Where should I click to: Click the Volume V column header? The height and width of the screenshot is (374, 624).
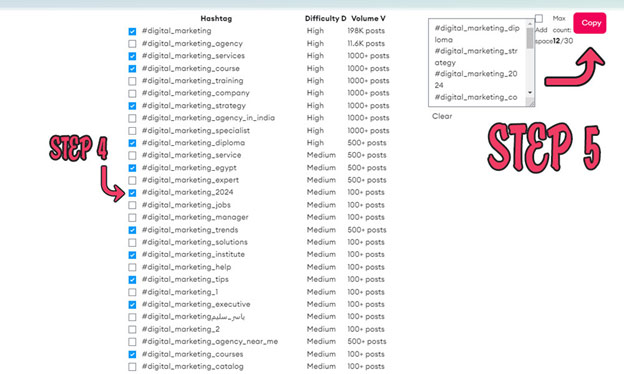point(368,18)
